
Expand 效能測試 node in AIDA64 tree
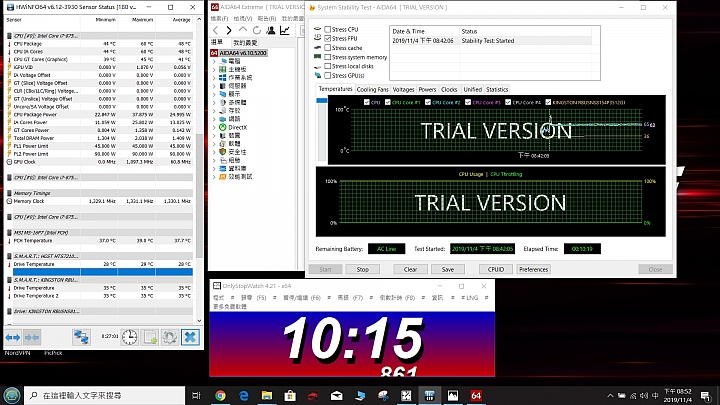(214, 177)
